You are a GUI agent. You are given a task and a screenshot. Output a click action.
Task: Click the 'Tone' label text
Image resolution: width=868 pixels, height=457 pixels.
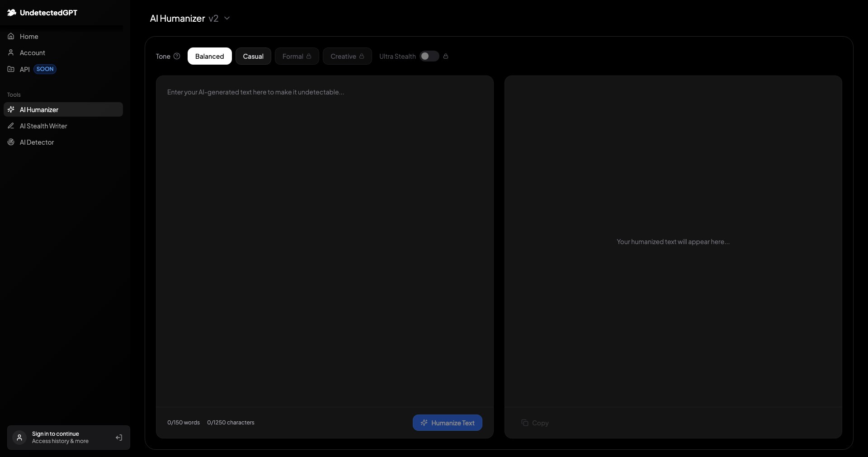163,56
